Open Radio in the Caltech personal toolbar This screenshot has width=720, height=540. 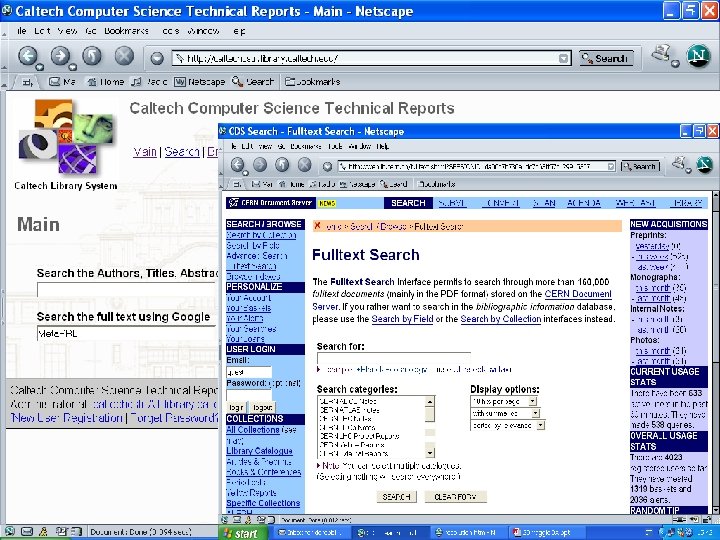[149, 82]
